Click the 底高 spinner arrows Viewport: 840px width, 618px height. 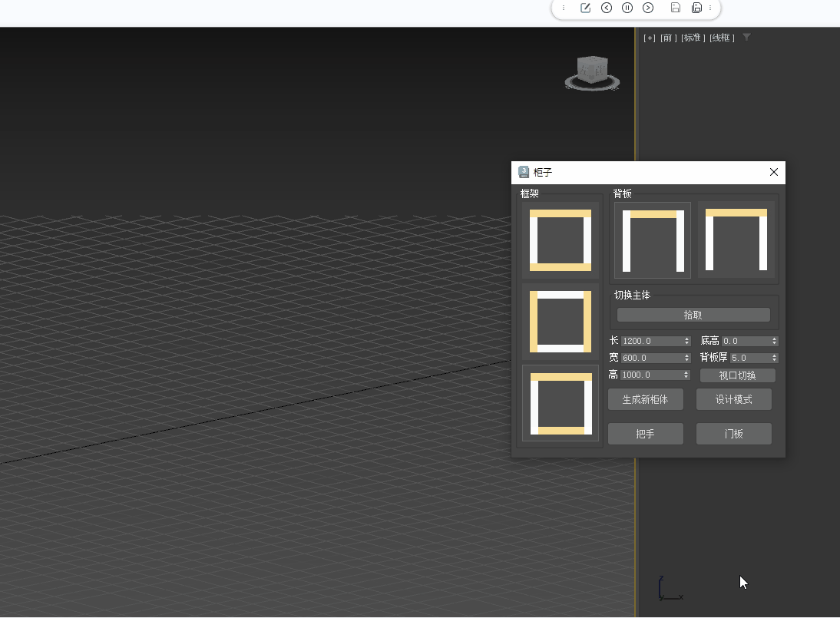click(x=774, y=341)
